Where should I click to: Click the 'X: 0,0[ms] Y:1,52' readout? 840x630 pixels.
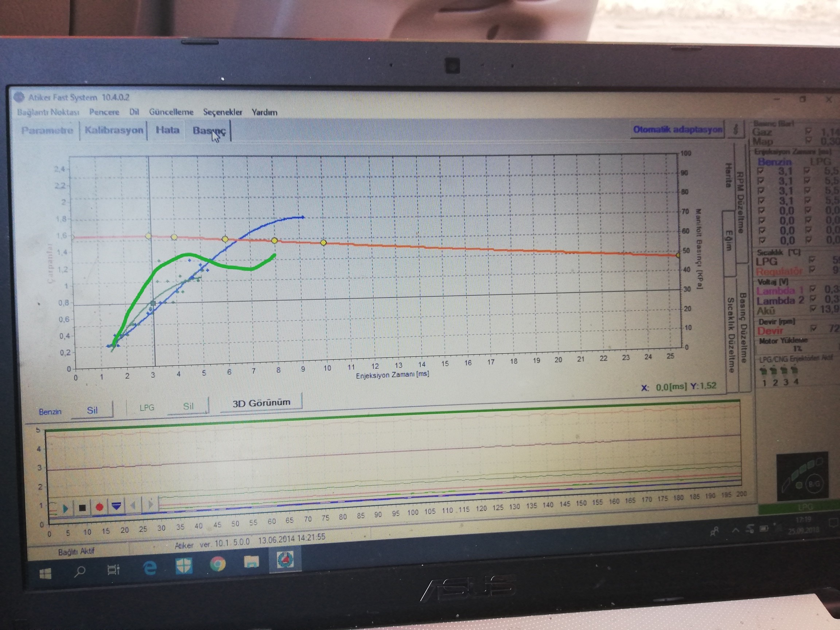(678, 386)
